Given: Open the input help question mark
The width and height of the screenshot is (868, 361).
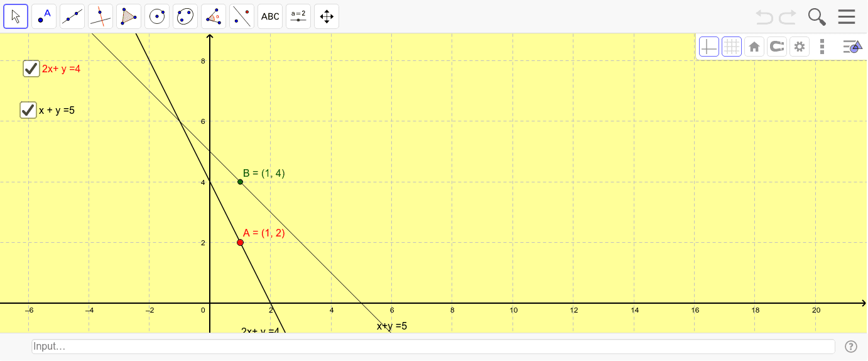Looking at the screenshot, I should (851, 347).
